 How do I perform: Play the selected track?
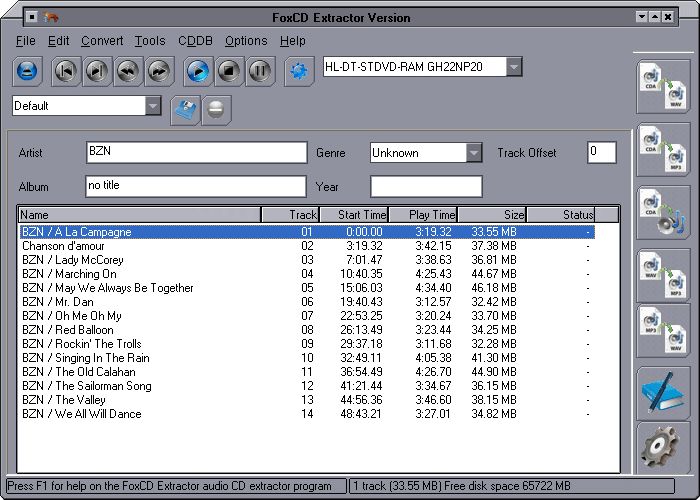click(198, 71)
